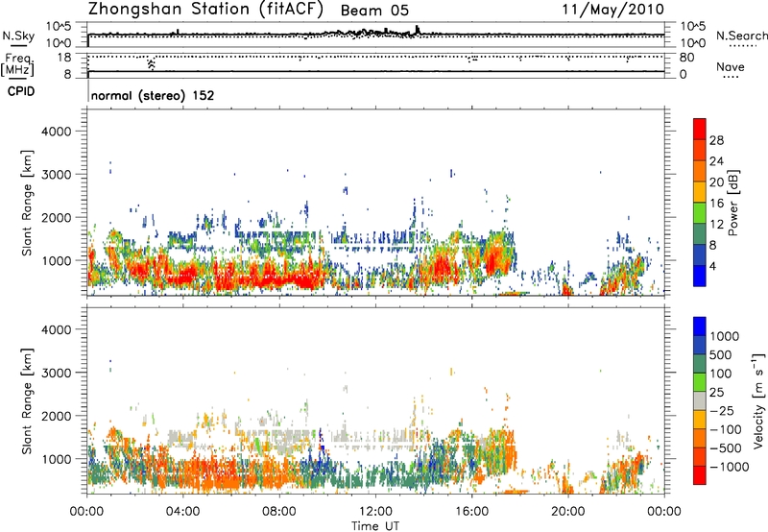Click the '80' label on the Nave axis
Screen dimensions: 768x532
tap(686, 58)
